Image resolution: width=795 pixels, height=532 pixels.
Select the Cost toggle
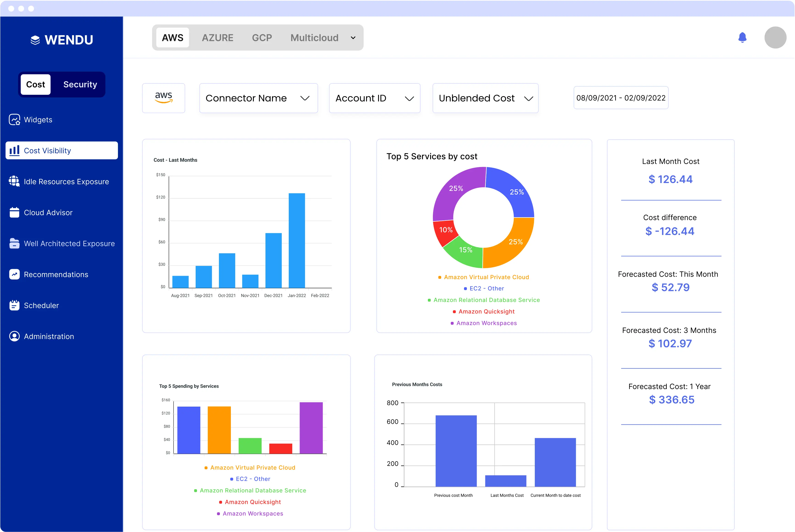click(x=35, y=84)
